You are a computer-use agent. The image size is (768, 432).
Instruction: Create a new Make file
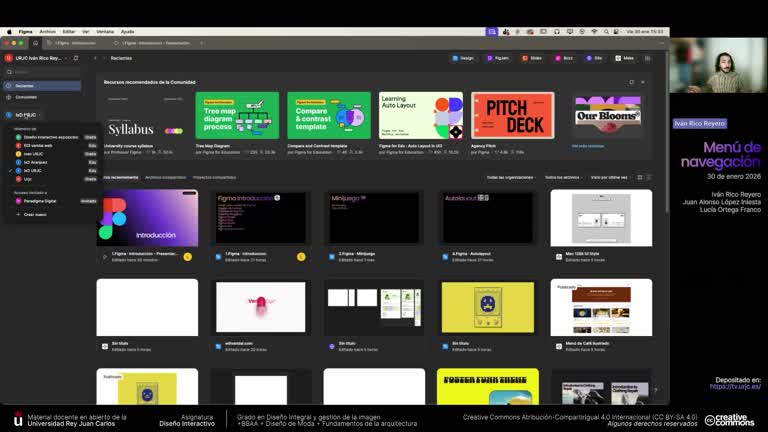coord(624,58)
